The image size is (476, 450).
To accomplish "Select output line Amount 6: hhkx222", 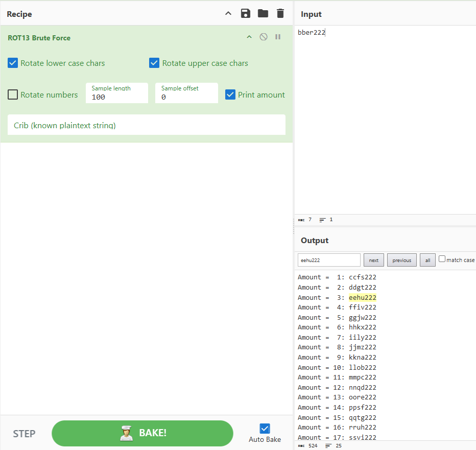I will pos(337,327).
